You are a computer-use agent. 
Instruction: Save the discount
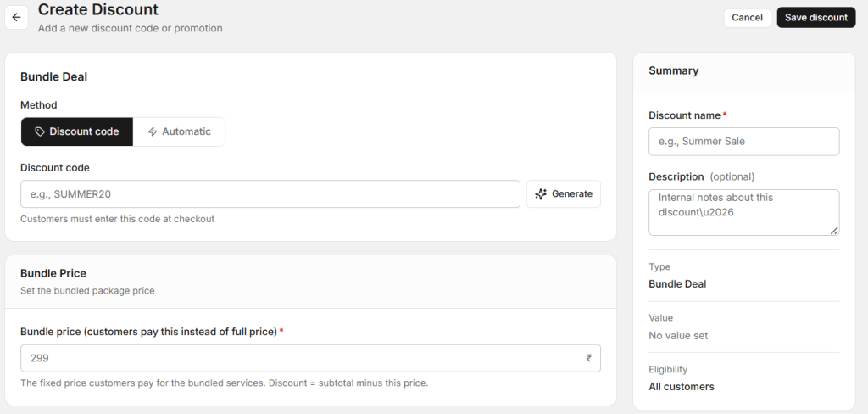(x=815, y=18)
